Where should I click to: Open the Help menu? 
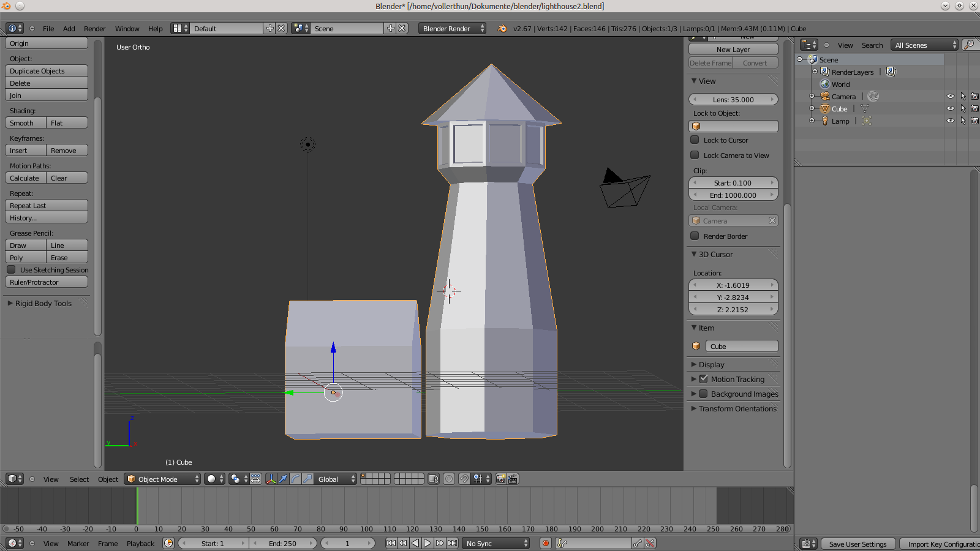click(x=155, y=28)
